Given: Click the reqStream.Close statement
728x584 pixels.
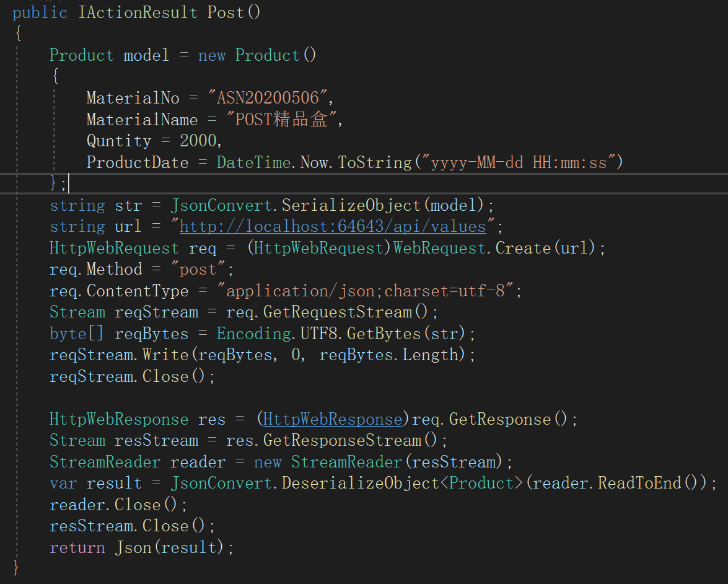Looking at the screenshot, I should (x=130, y=376).
